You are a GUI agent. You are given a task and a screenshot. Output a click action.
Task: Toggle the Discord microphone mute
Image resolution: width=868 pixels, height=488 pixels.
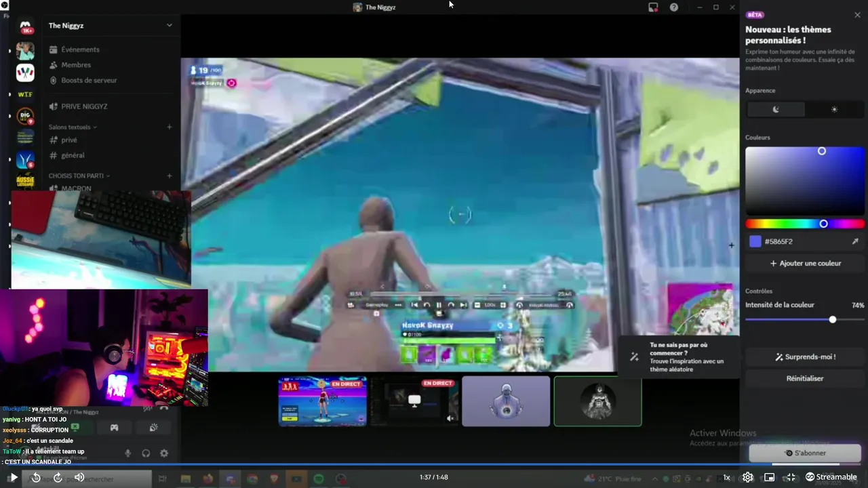pyautogui.click(x=127, y=453)
